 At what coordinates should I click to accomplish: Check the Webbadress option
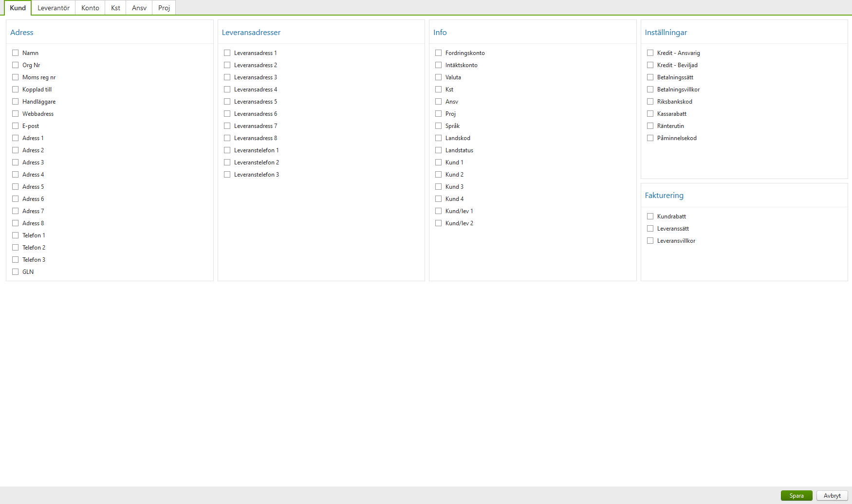pyautogui.click(x=15, y=113)
